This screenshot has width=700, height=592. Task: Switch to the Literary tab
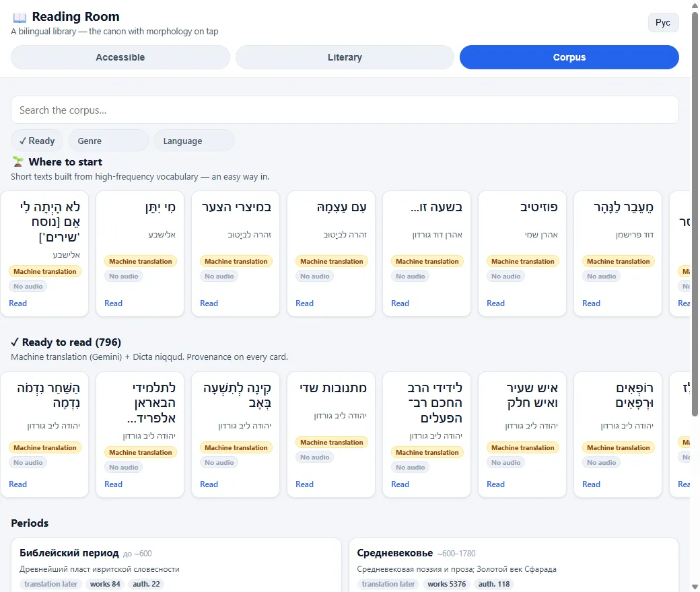click(345, 57)
